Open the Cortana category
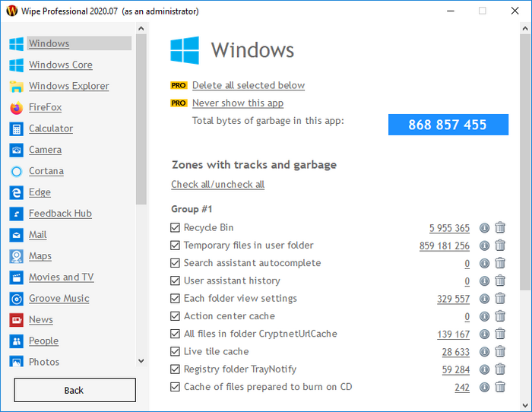Image resolution: width=532 pixels, height=412 pixels. (x=46, y=171)
